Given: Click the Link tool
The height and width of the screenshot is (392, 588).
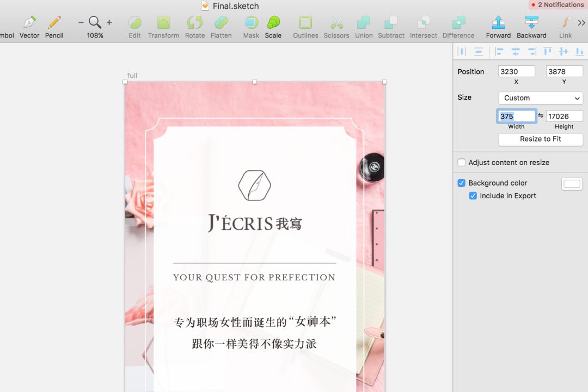Looking at the screenshot, I should click(x=566, y=27).
